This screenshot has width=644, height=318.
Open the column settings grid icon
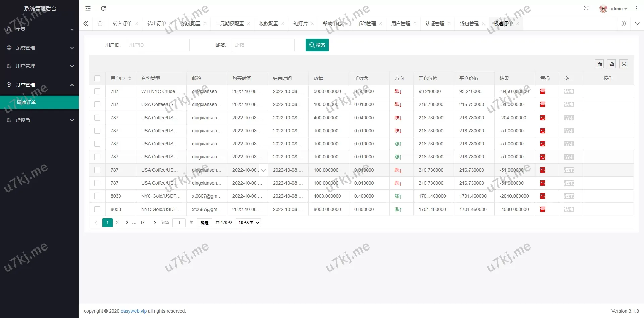pos(599,64)
